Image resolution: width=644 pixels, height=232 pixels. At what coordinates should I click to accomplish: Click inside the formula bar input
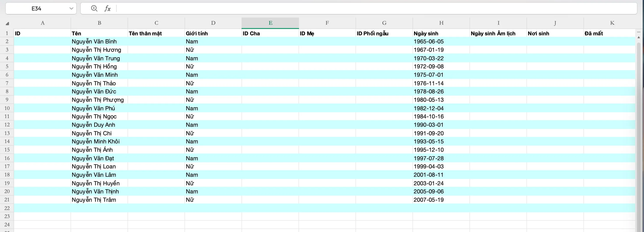[x=375, y=9]
